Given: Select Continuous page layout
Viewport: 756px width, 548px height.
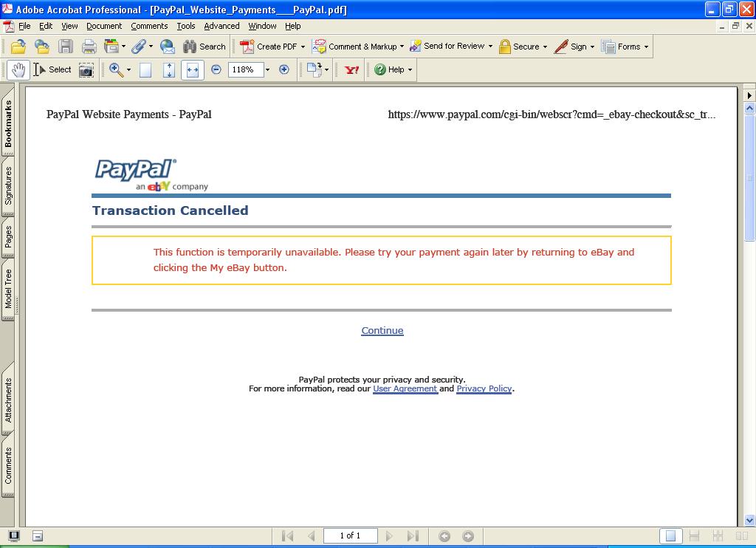Looking at the screenshot, I should click(694, 536).
